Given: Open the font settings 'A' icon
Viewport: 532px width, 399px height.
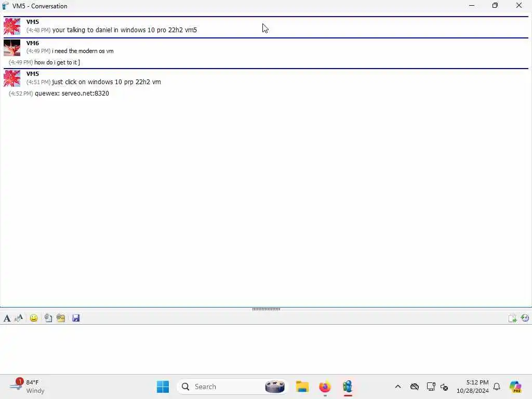Looking at the screenshot, I should pos(7,318).
